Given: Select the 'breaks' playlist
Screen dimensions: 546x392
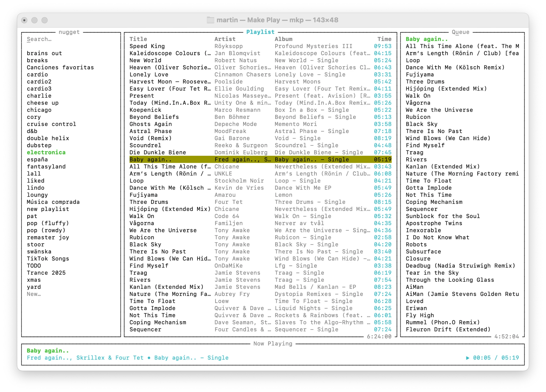Looking at the screenshot, I should [37, 61].
